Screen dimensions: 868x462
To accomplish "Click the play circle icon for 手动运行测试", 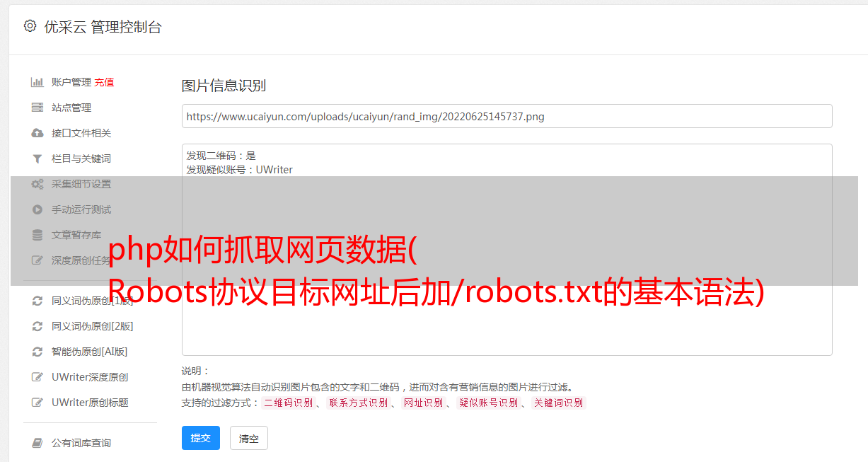I will click(x=37, y=209).
